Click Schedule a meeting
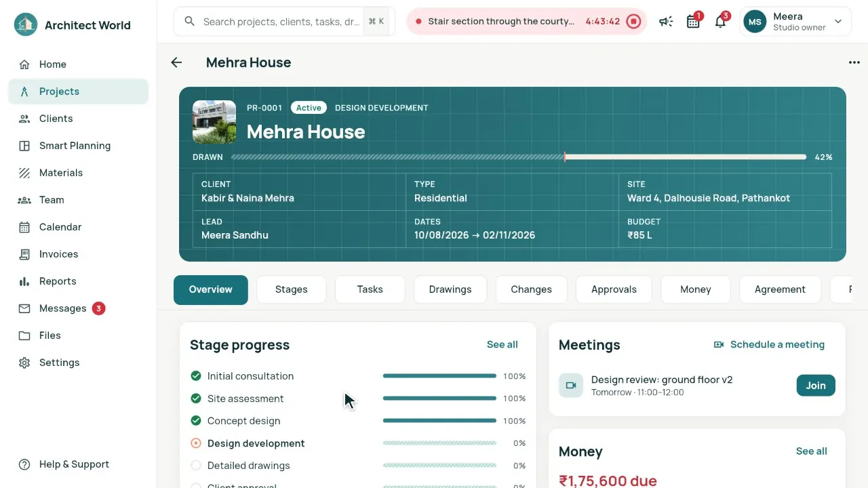This screenshot has width=868, height=488. click(770, 344)
